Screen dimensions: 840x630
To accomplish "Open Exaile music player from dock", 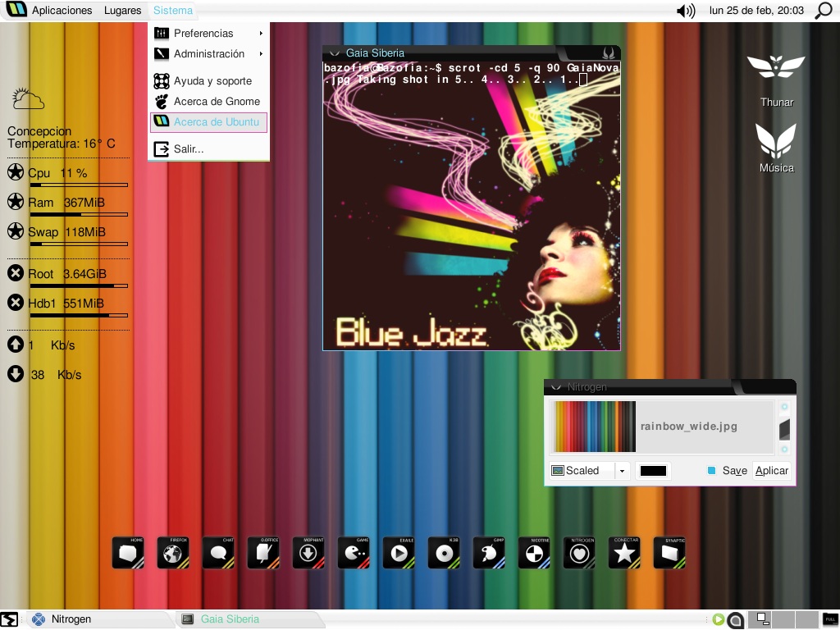I will [399, 552].
